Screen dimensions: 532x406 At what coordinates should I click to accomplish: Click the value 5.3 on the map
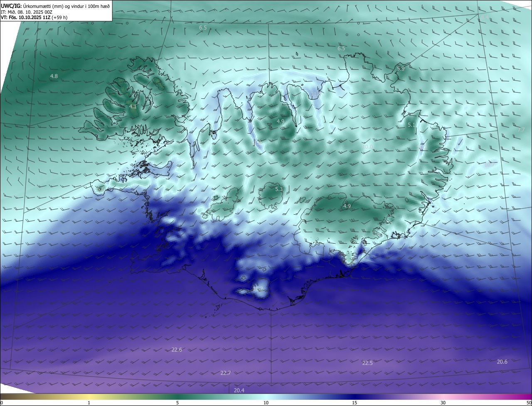[279, 189]
